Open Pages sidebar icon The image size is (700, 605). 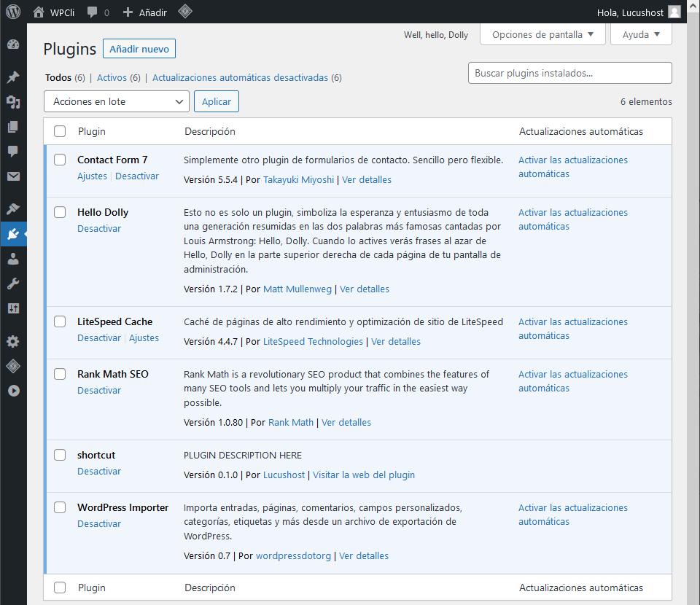pyautogui.click(x=13, y=127)
